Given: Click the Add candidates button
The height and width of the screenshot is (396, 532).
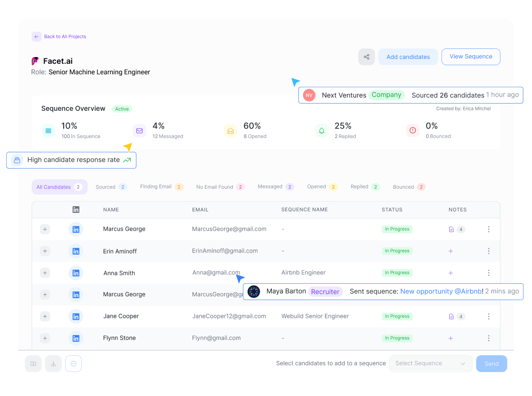Looking at the screenshot, I should (408, 57).
